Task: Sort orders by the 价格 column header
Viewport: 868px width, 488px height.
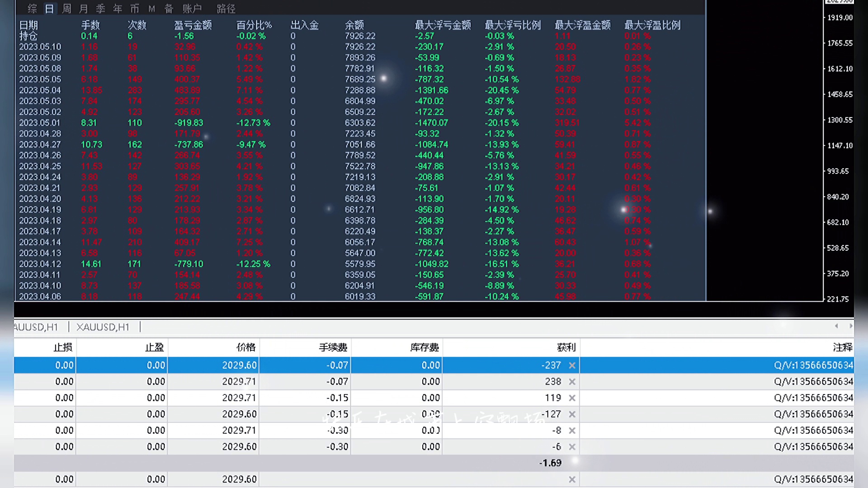Action: tap(246, 347)
